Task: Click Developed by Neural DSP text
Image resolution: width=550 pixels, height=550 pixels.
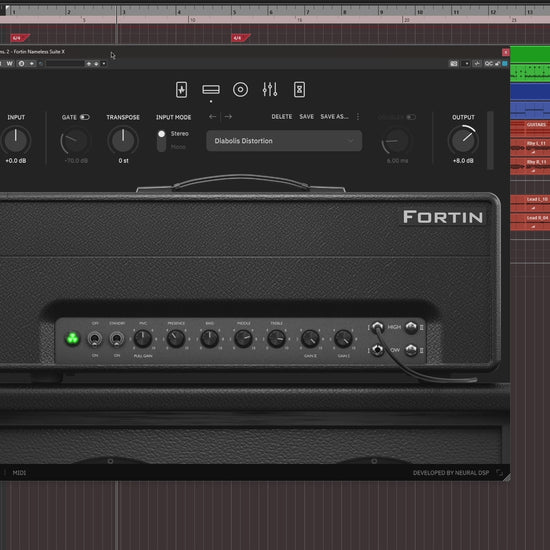Action: pyautogui.click(x=451, y=472)
